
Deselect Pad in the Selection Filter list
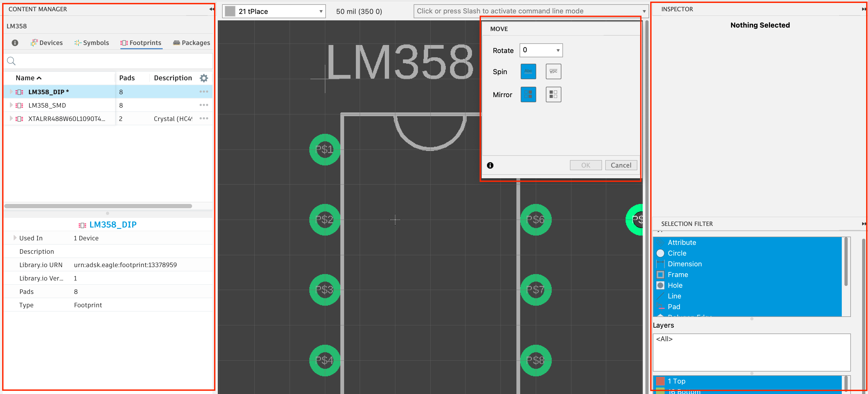point(674,307)
